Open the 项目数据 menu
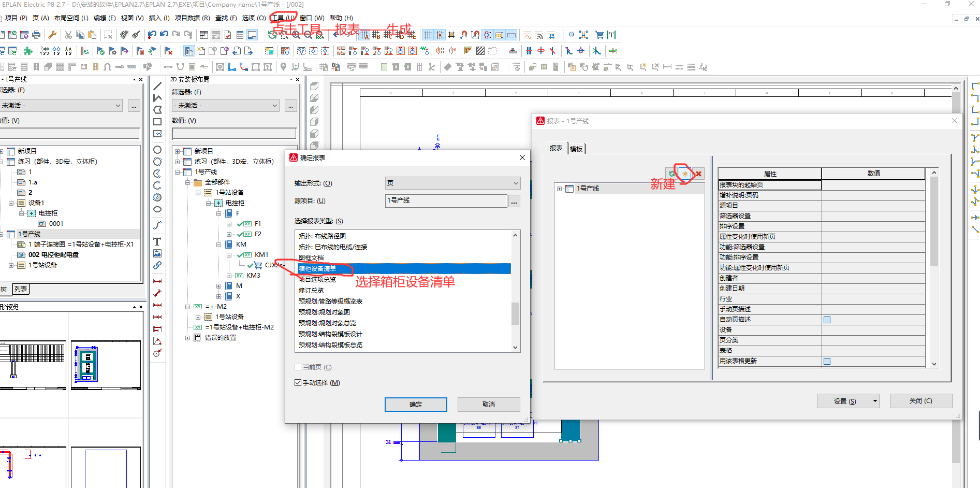Screen dimensions: 980x488 coord(192,18)
